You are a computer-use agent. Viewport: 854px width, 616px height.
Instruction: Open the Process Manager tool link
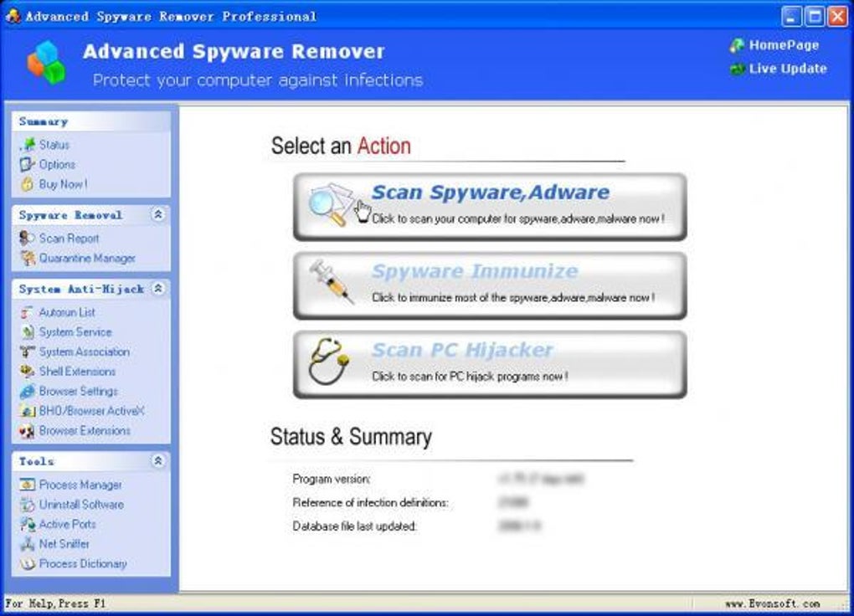click(x=80, y=485)
